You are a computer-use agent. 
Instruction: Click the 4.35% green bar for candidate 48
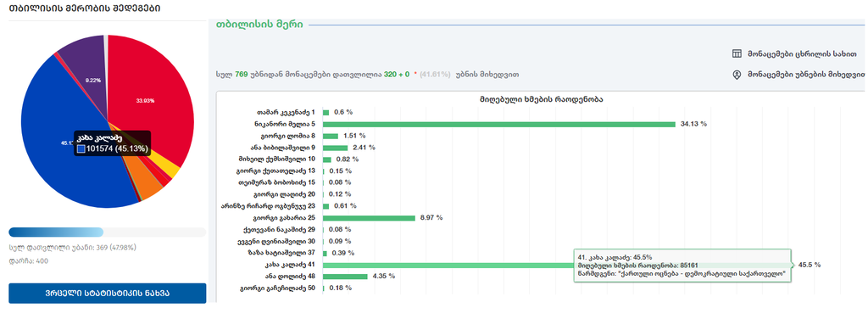[345, 277]
